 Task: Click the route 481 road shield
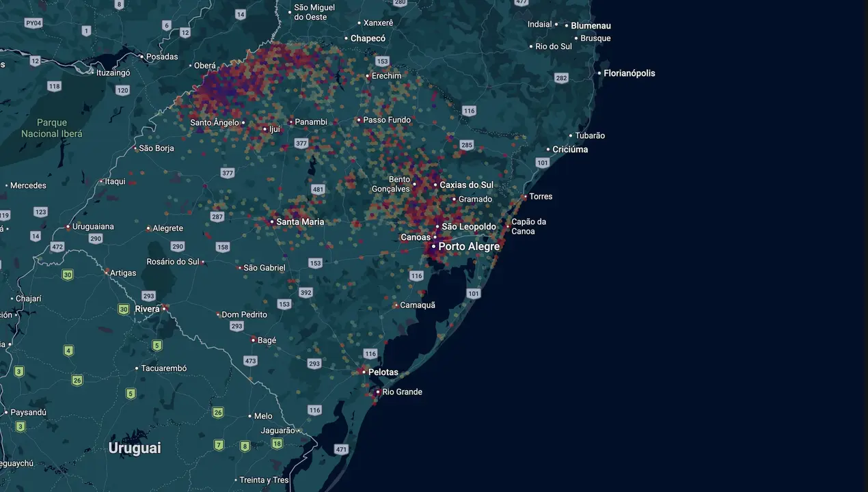pos(318,189)
